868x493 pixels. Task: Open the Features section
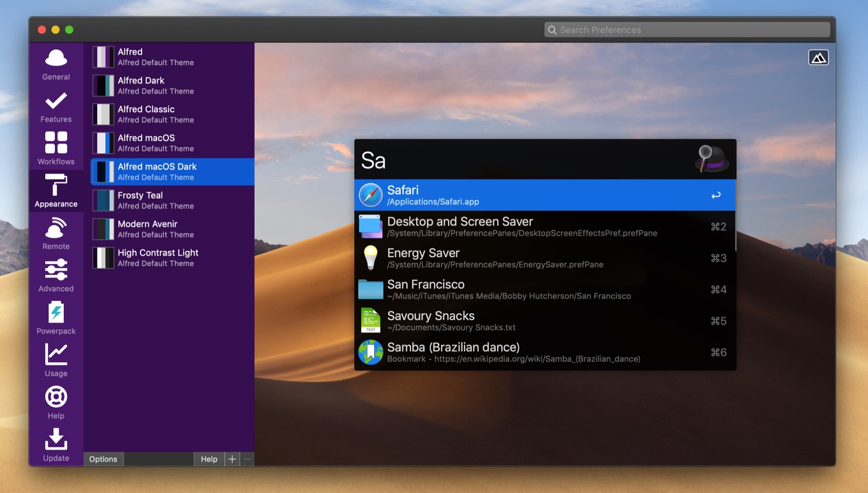click(x=56, y=107)
